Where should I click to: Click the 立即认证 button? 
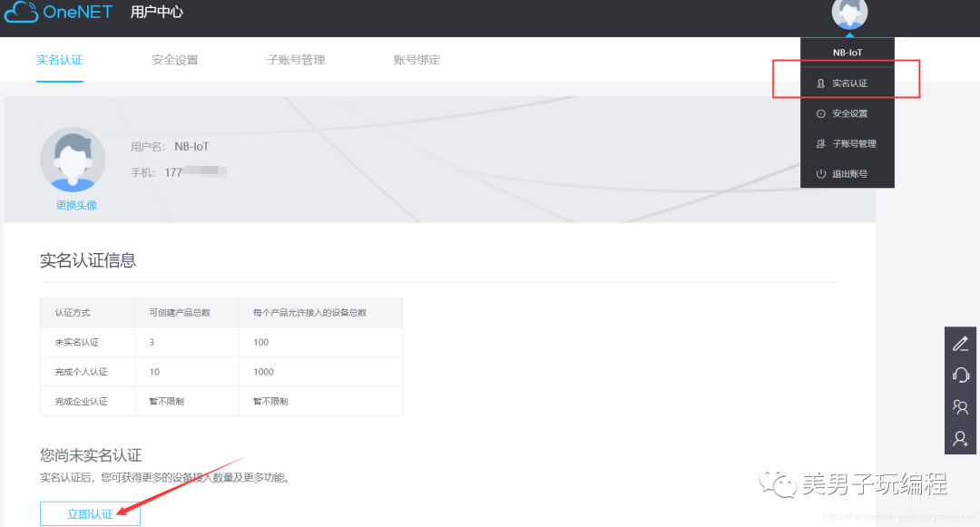90,514
